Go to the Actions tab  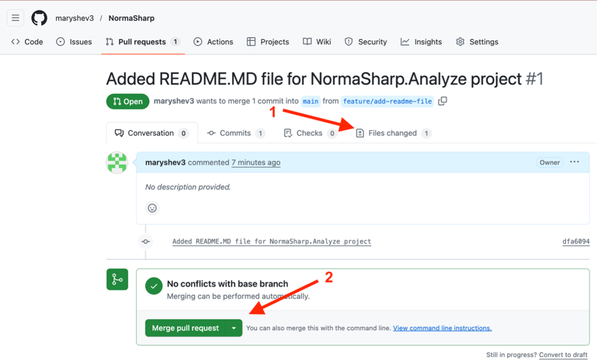tap(213, 42)
